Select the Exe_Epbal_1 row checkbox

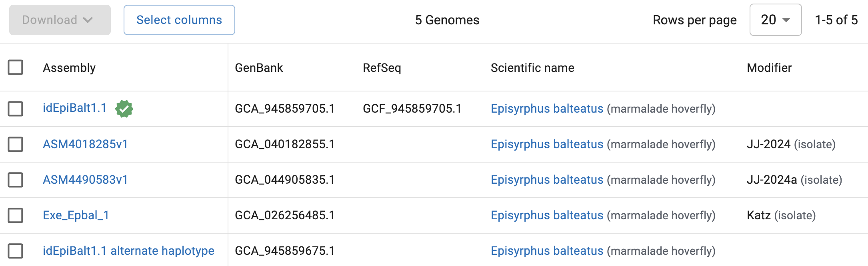tap(16, 215)
